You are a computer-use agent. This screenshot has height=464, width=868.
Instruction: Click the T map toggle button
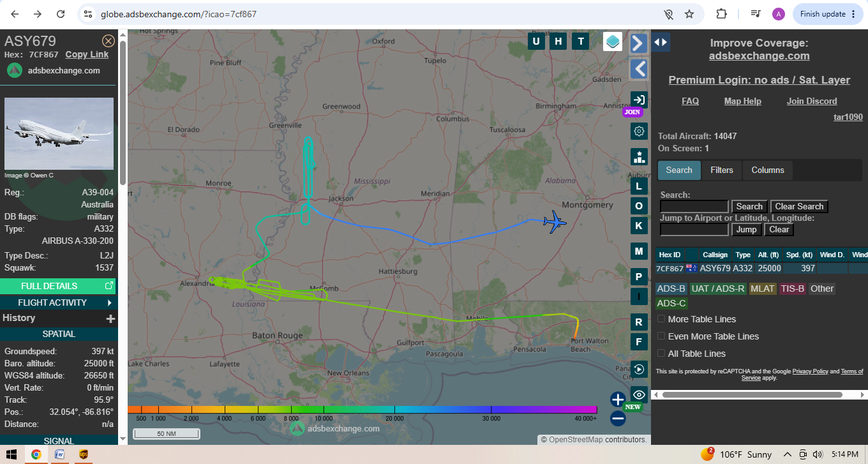(x=581, y=41)
